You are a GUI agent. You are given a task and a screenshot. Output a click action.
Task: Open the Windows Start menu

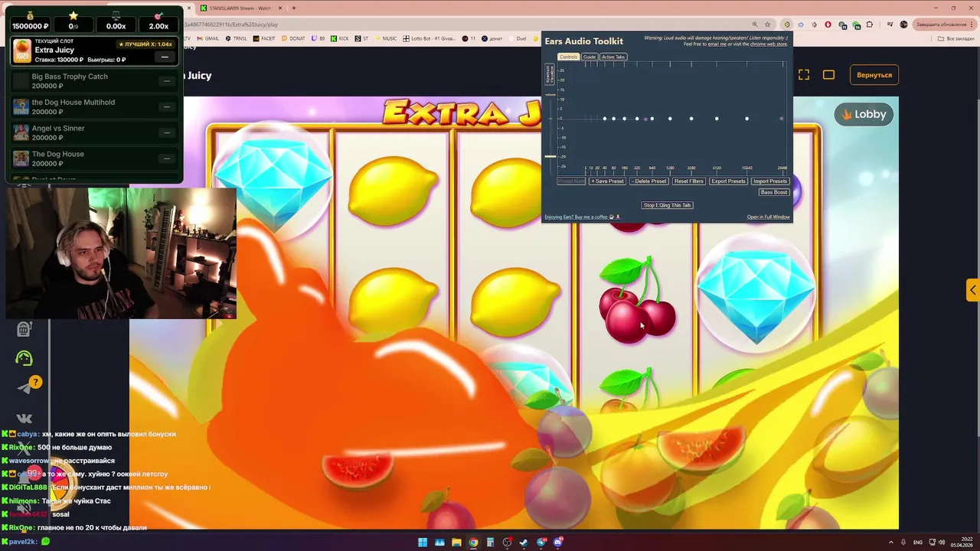click(x=423, y=543)
